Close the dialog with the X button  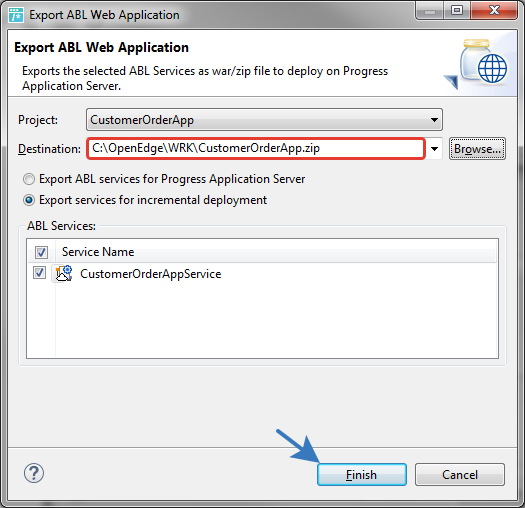tap(494, 11)
